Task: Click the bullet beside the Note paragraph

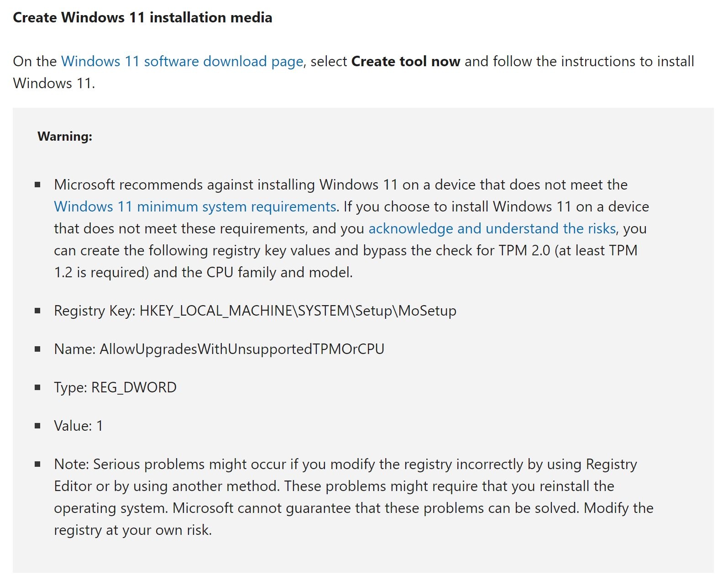Action: click(x=37, y=464)
